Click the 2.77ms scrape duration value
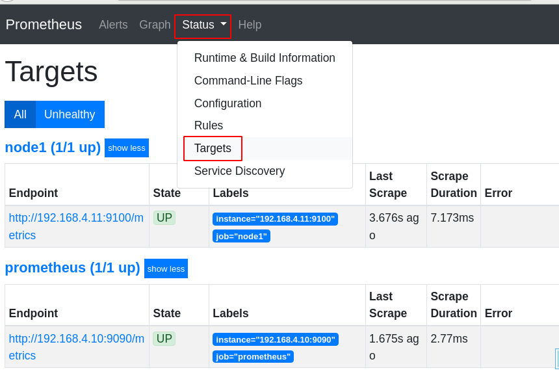Screen dimensions: 559x392 pyautogui.click(x=449, y=339)
